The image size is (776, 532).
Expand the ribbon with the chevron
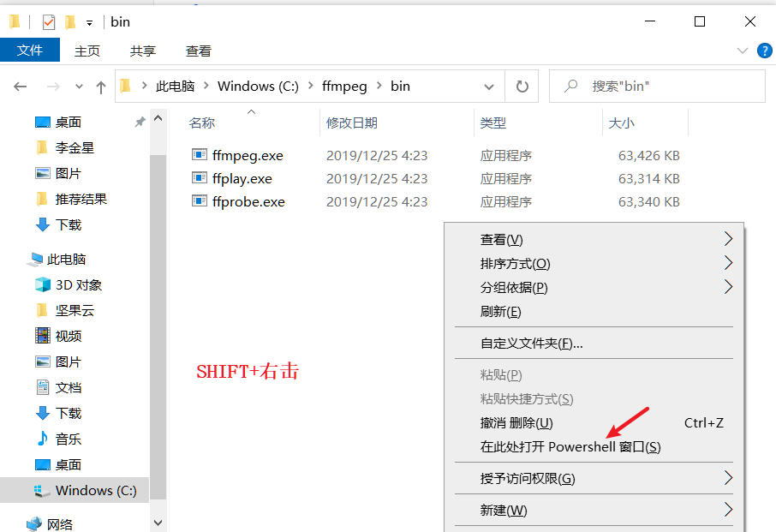pyautogui.click(x=742, y=51)
